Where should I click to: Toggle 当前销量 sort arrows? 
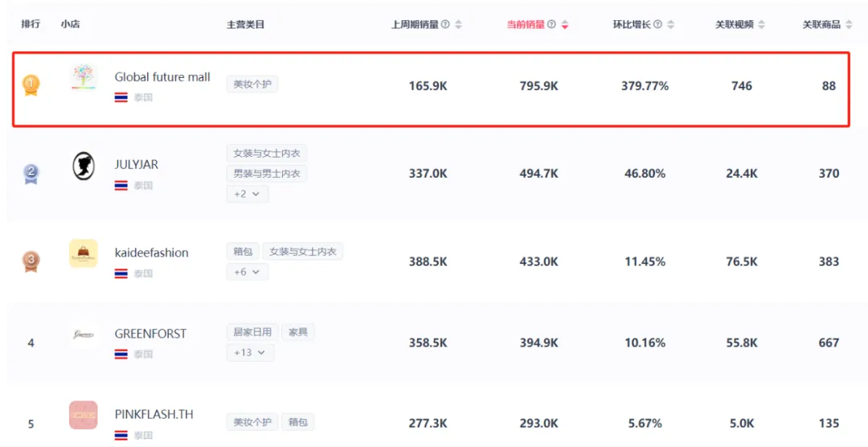(565, 24)
